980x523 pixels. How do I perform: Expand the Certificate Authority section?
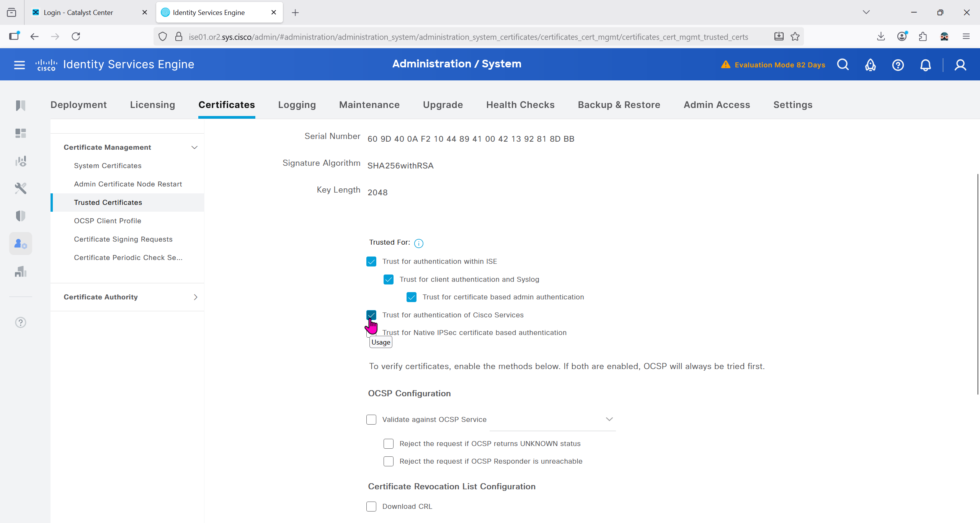click(x=195, y=297)
